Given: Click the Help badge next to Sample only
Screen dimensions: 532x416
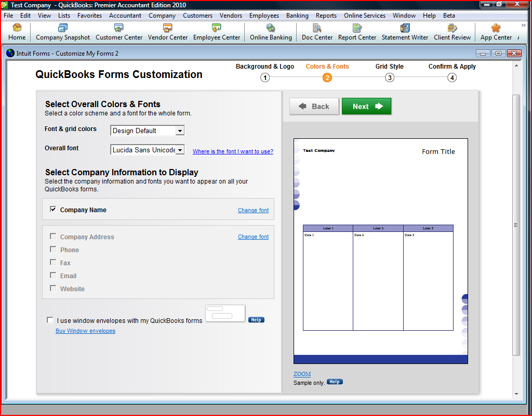Looking at the screenshot, I should (335, 382).
